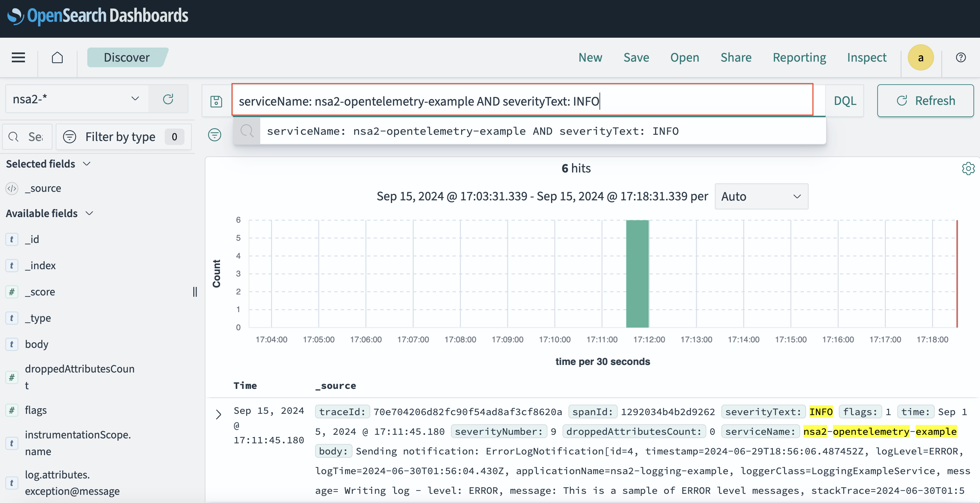Select the _index field name
Image resolution: width=980 pixels, height=503 pixels.
(x=40, y=266)
